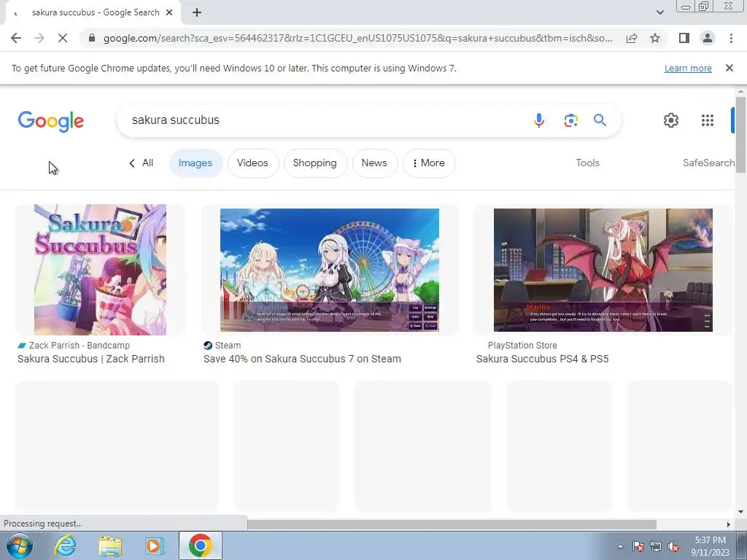Image resolution: width=747 pixels, height=560 pixels.
Task: Click the search box with sakura succubus
Action: coord(324,120)
